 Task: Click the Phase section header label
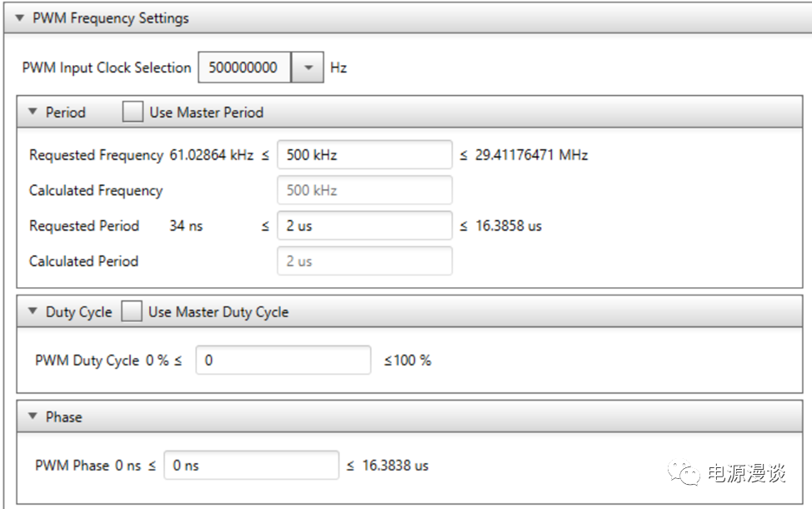click(x=64, y=416)
